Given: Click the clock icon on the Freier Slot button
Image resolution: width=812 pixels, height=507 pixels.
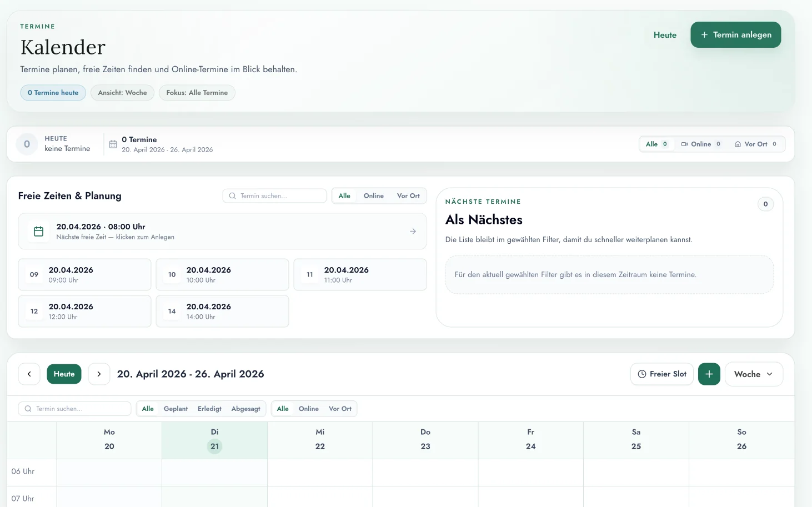Looking at the screenshot, I should coord(643,374).
